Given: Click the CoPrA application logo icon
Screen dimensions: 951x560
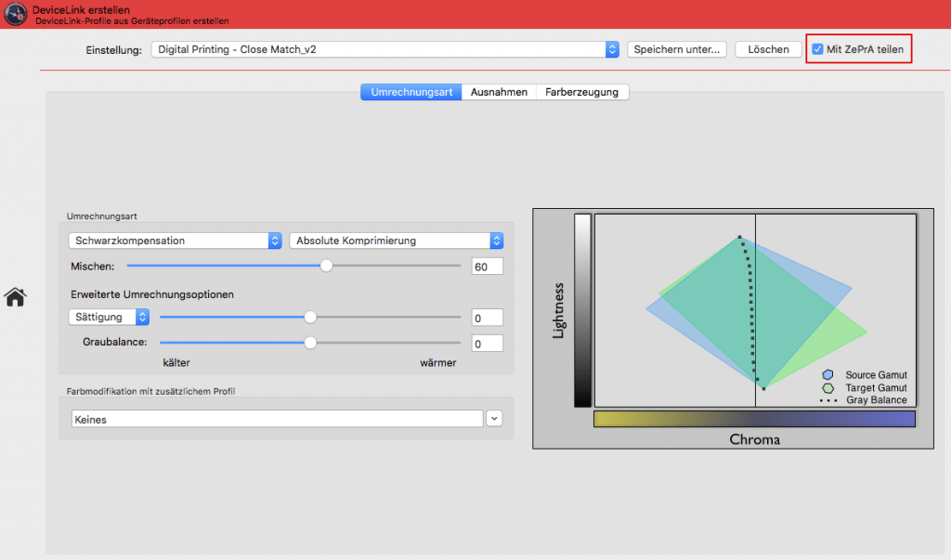Looking at the screenshot, I should [x=14, y=14].
